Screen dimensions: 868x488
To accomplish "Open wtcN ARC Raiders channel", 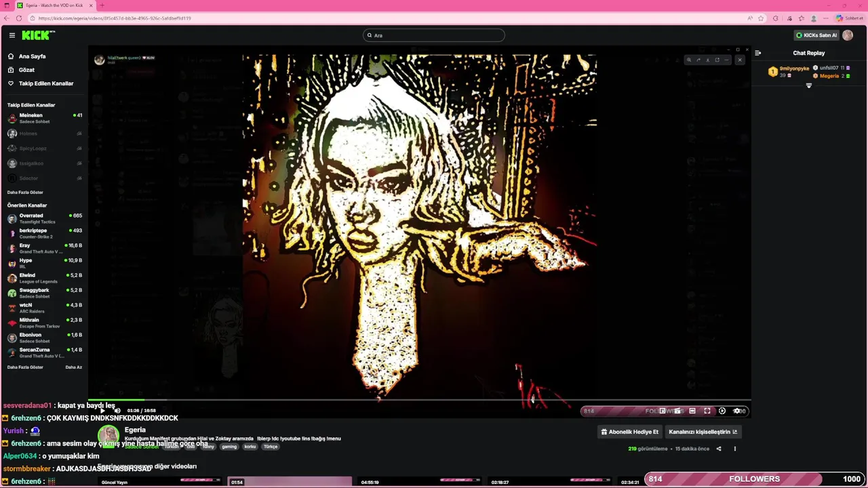I will (44, 308).
